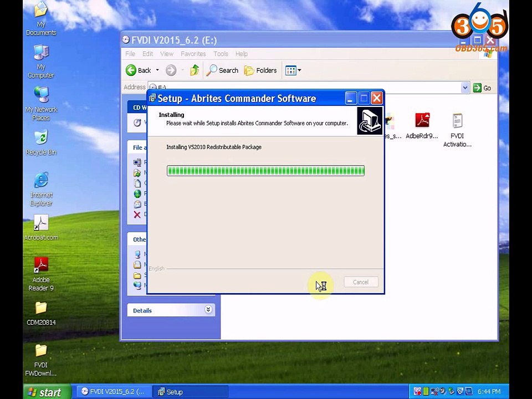
Task: Click the Cancel button in Setup
Action: (360, 282)
